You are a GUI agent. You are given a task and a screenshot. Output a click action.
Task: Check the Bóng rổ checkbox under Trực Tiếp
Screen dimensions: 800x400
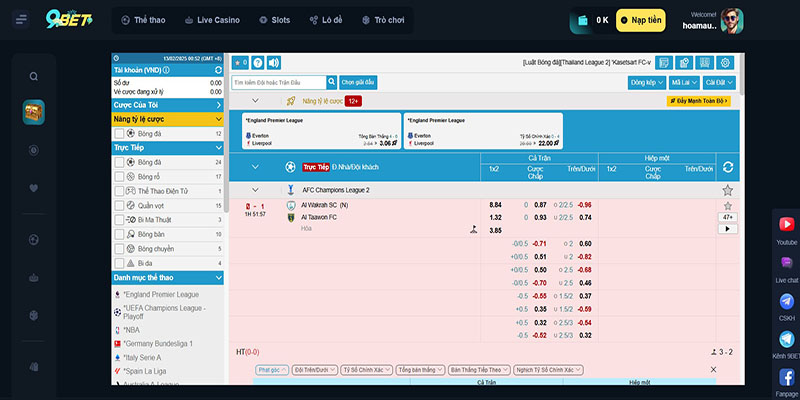(x=120, y=176)
